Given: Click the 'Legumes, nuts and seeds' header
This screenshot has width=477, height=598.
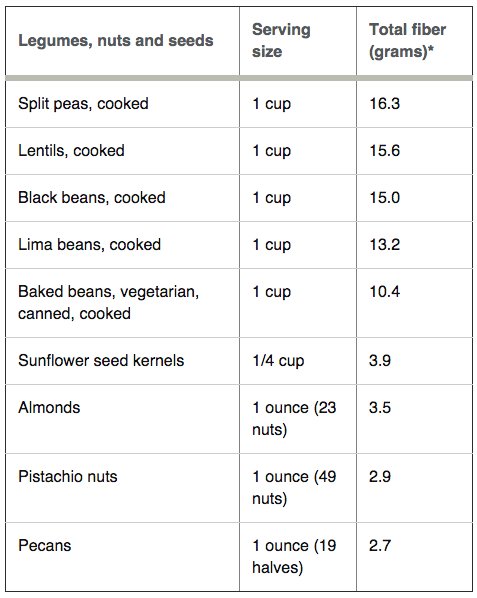Looking at the screenshot, I should 116,40.
